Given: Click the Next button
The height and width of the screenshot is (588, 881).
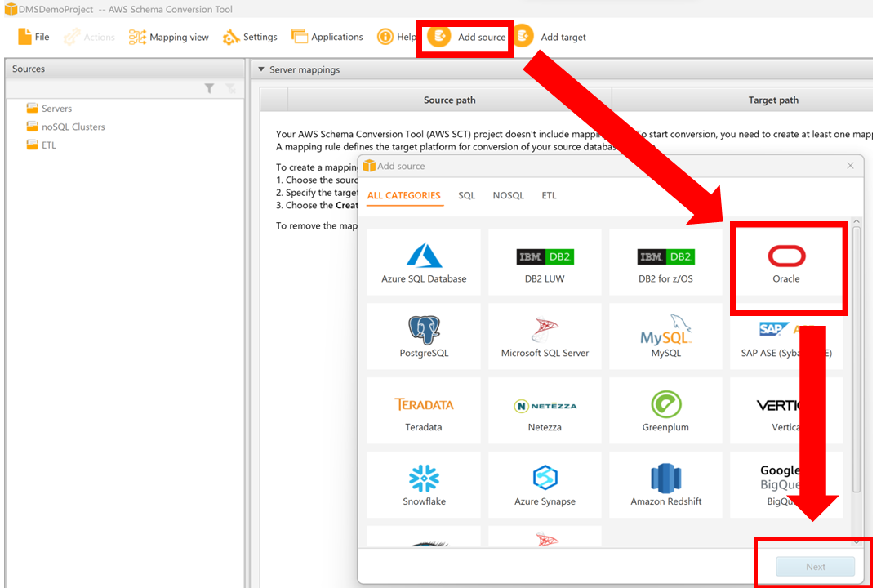Looking at the screenshot, I should point(815,567).
